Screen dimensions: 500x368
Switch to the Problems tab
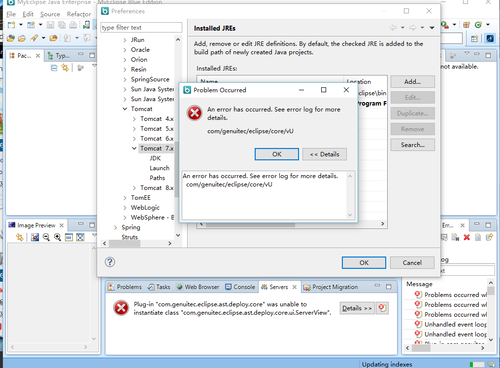tap(125, 287)
